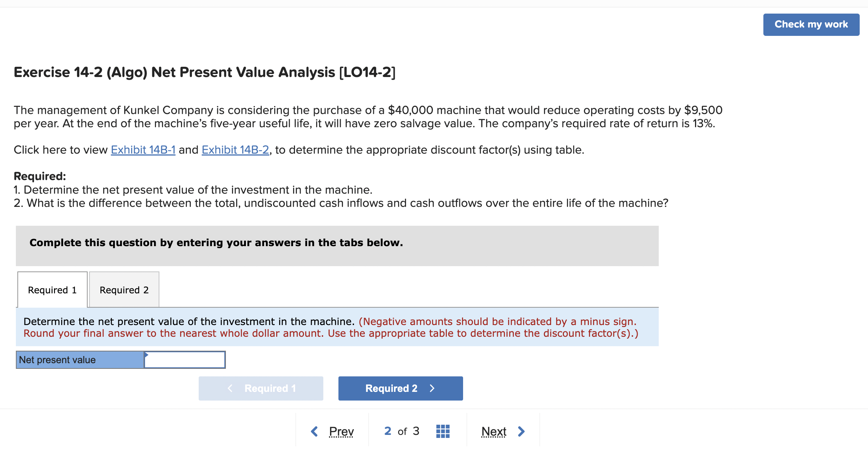
Task: Click the disabled Required 1 navigation button
Action: tap(261, 388)
